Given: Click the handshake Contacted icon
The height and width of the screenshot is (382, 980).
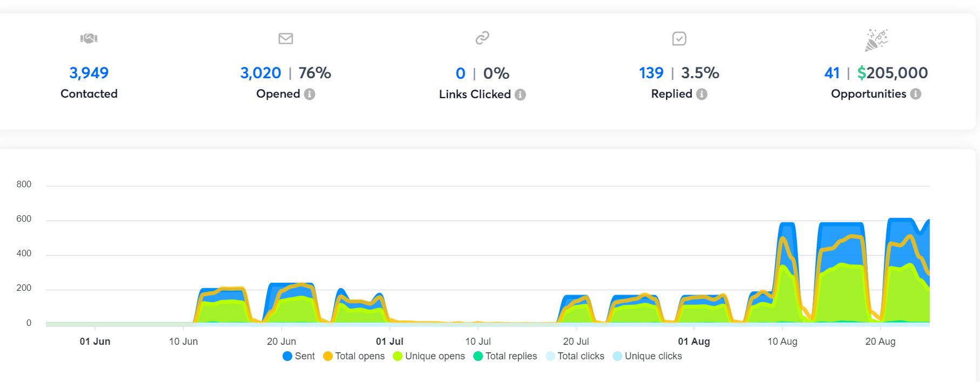Looking at the screenshot, I should point(89,38).
